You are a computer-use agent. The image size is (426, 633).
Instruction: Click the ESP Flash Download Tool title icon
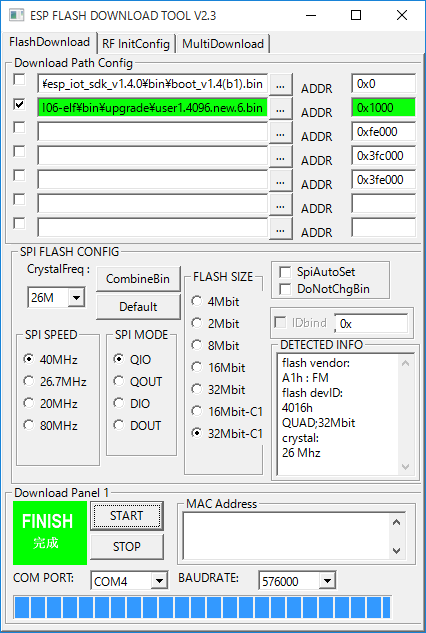tap(16, 15)
